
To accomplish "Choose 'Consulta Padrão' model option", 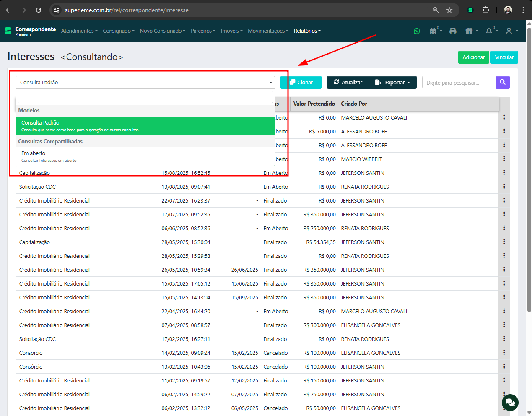I will [145, 125].
